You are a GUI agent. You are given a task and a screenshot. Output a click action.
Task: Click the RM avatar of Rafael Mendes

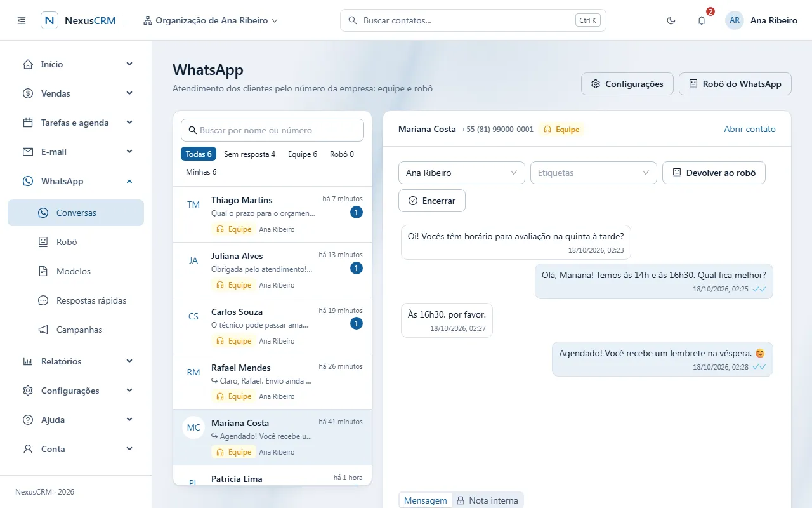tap(193, 372)
